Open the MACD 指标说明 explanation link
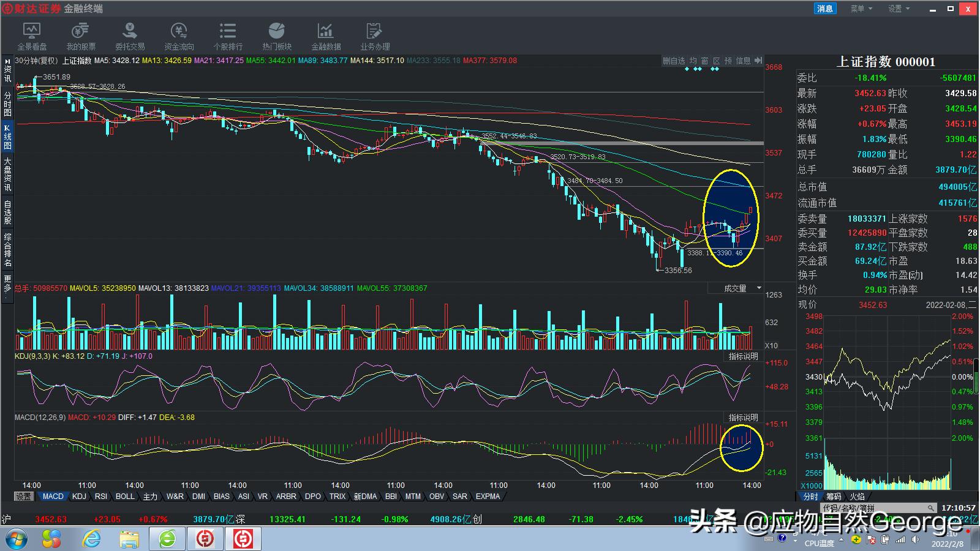The height and width of the screenshot is (551, 980). click(741, 417)
